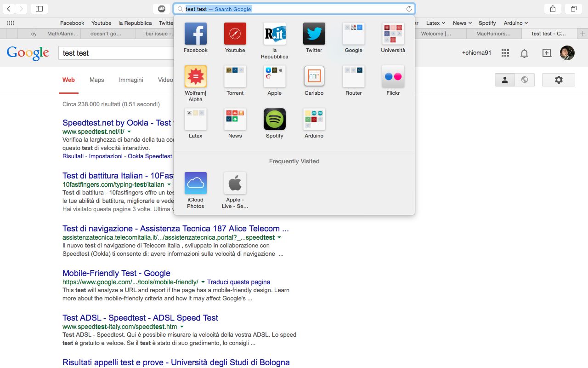This screenshot has height=368, width=588.
Task: Open Test ADSL - Speedtest result
Action: click(140, 317)
